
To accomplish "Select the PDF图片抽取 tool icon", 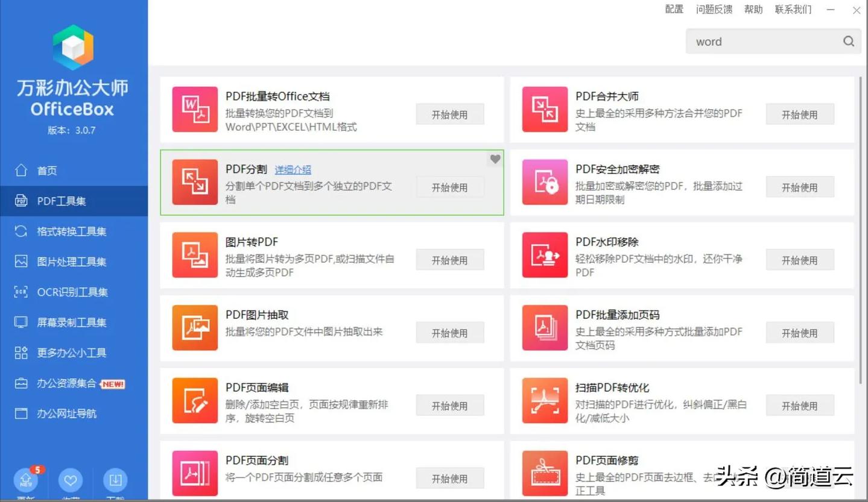I will (x=194, y=328).
